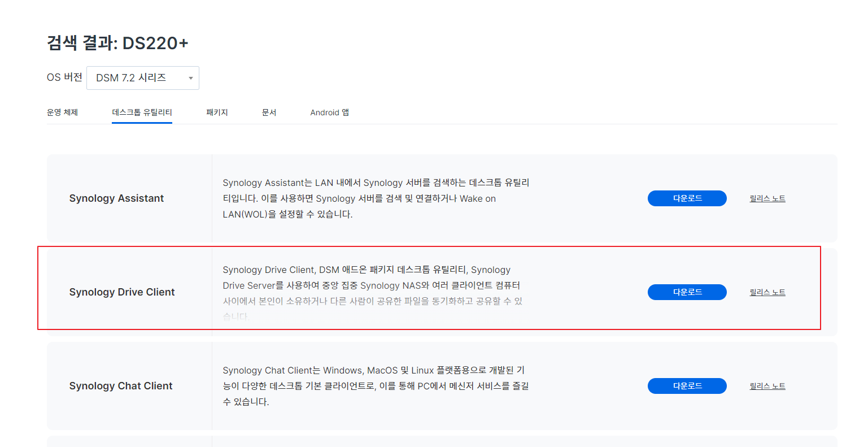
Task: View Synology Drive Client 릴리스 노트 link
Action: coord(767,292)
